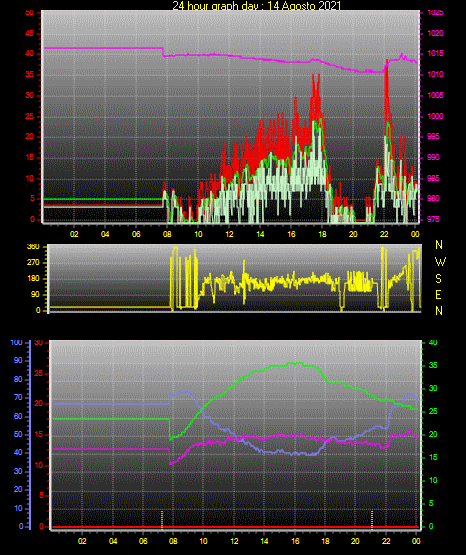Screen dimensions: 466x555
Task: Click the 'S' wind direction label
Action: coord(438,279)
